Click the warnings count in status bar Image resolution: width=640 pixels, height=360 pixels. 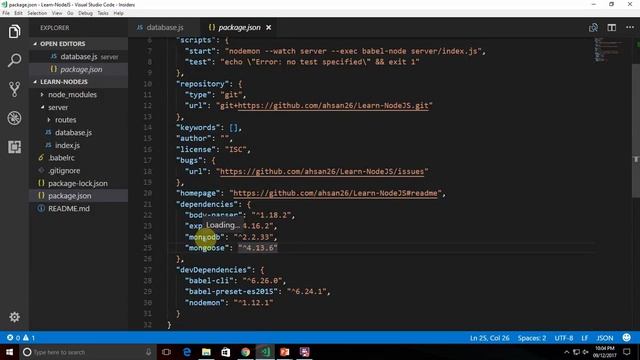tap(29, 338)
